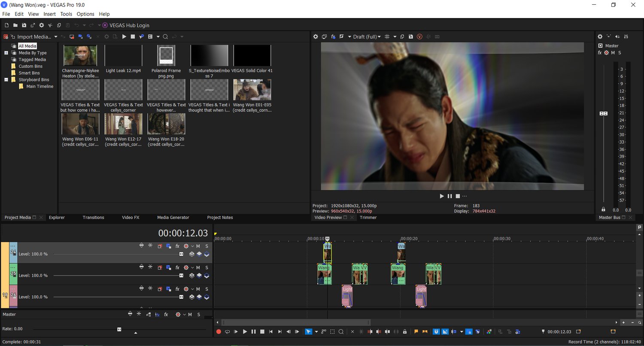
Task: Open Track FX on track 25
Action: (x=177, y=267)
